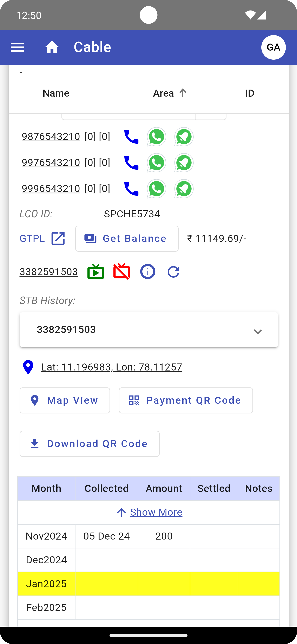
Task: Tap the blue location pin icon
Action: coord(28,367)
